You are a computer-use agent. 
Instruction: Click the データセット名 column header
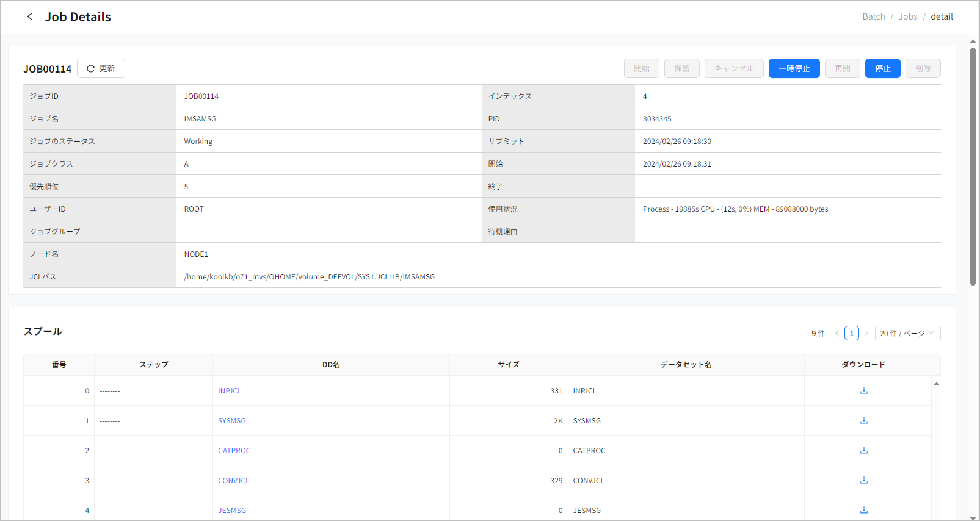pos(686,364)
